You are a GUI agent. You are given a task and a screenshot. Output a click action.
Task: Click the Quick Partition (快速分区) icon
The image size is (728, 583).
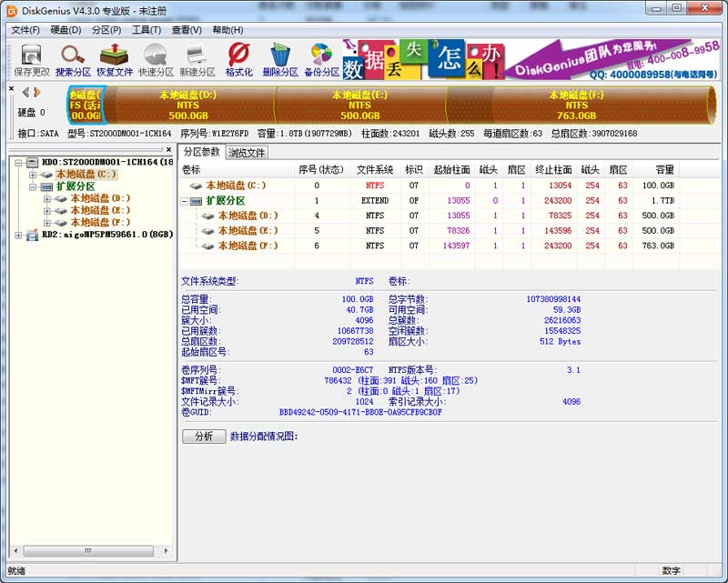pos(156,59)
